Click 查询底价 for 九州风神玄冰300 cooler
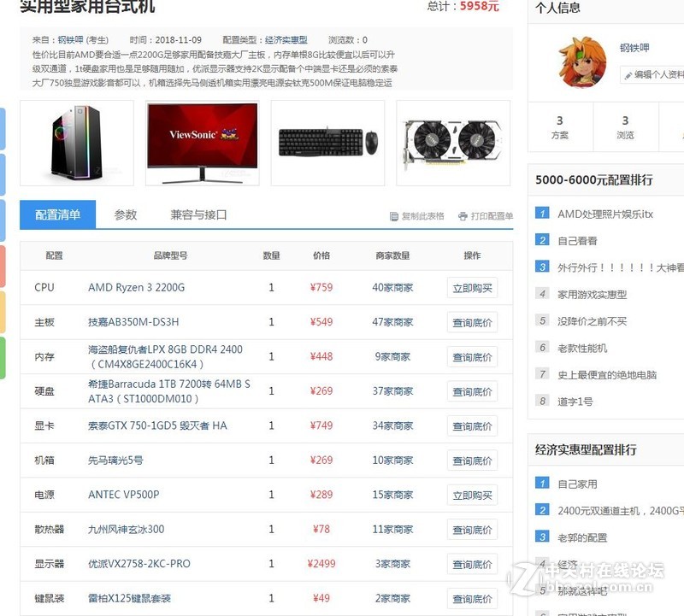 click(473, 530)
